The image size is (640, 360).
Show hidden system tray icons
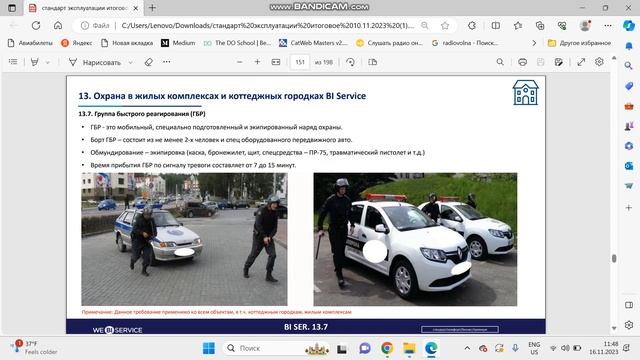point(467,348)
